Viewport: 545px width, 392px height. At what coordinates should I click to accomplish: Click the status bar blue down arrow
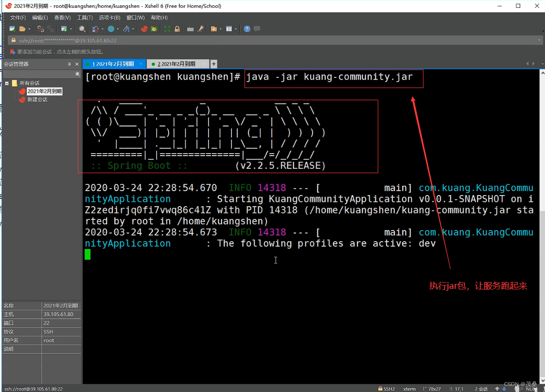click(504, 389)
